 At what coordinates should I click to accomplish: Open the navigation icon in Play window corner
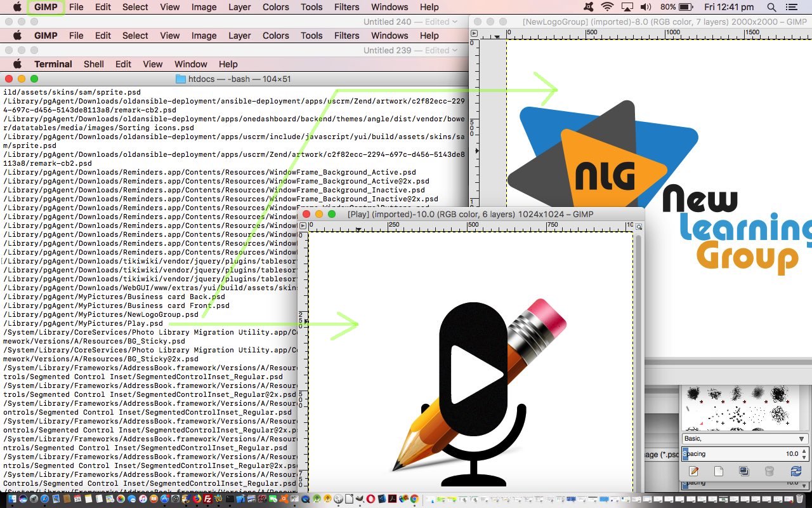click(x=639, y=226)
